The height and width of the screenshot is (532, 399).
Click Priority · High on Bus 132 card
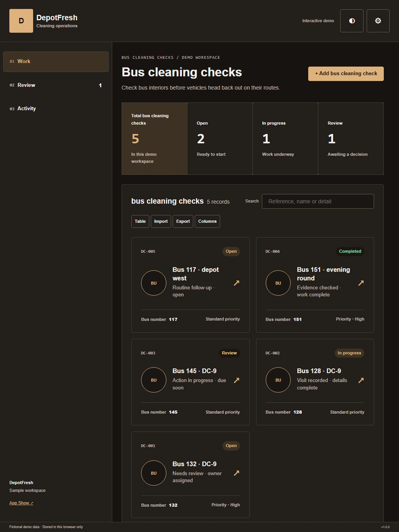pyautogui.click(x=225, y=505)
